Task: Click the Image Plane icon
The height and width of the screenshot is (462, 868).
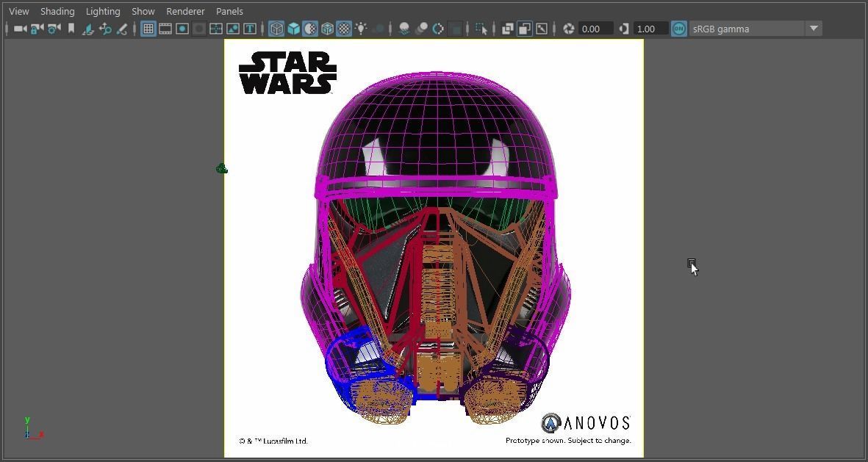Action: pos(88,29)
